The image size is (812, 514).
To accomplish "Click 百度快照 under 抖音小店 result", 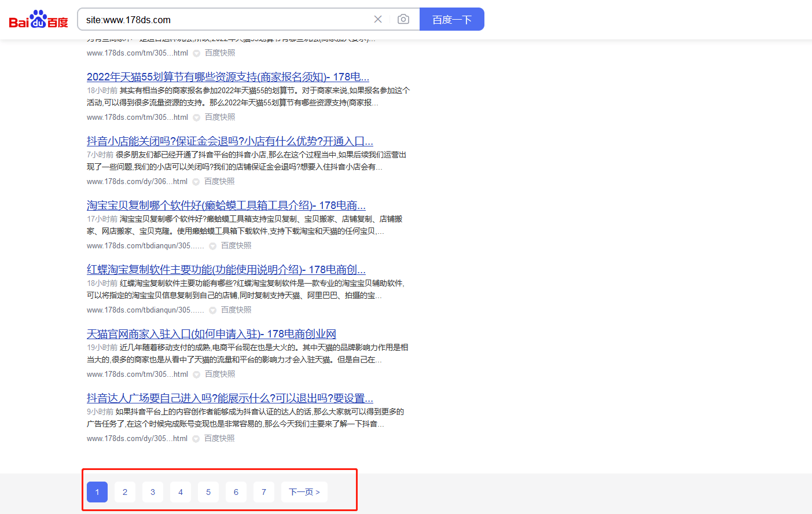I will pyautogui.click(x=219, y=181).
